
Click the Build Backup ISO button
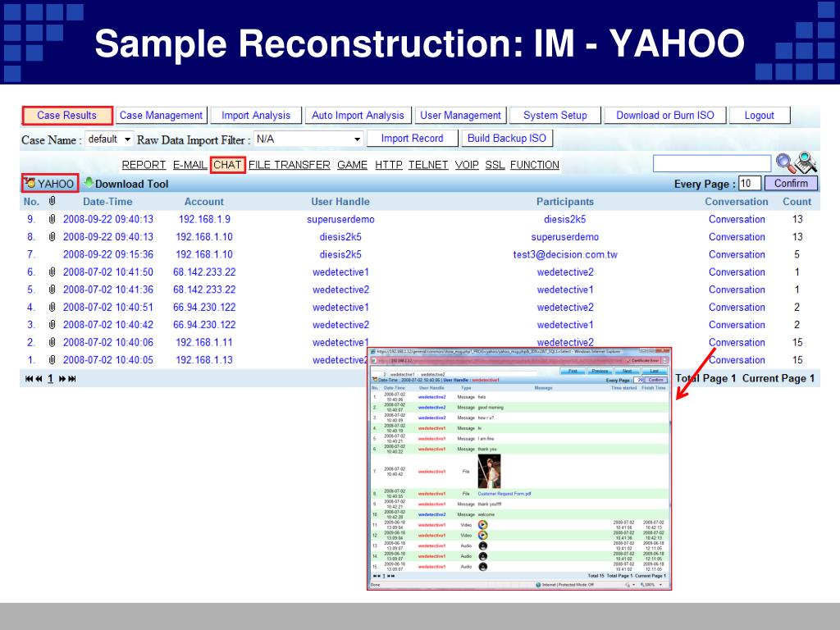507,138
